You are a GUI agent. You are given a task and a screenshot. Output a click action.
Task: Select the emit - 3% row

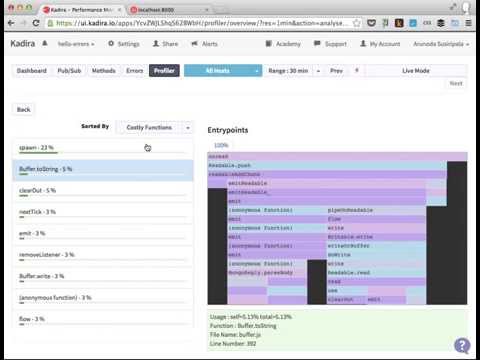coord(103,234)
